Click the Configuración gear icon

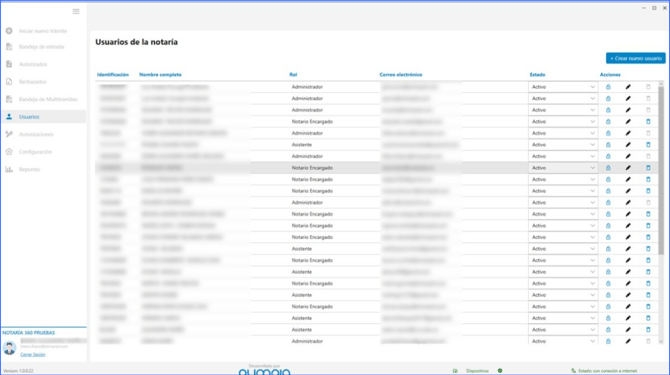(9, 152)
